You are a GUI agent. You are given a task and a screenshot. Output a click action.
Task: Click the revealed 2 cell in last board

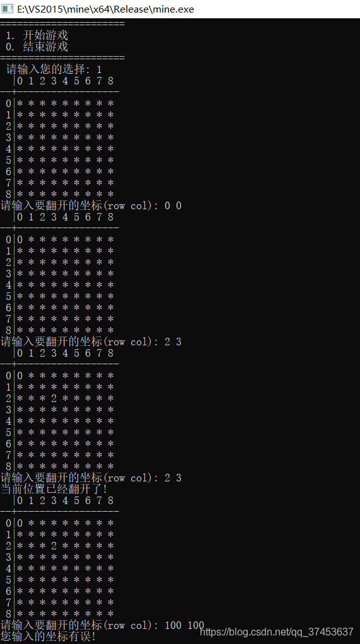point(54,546)
